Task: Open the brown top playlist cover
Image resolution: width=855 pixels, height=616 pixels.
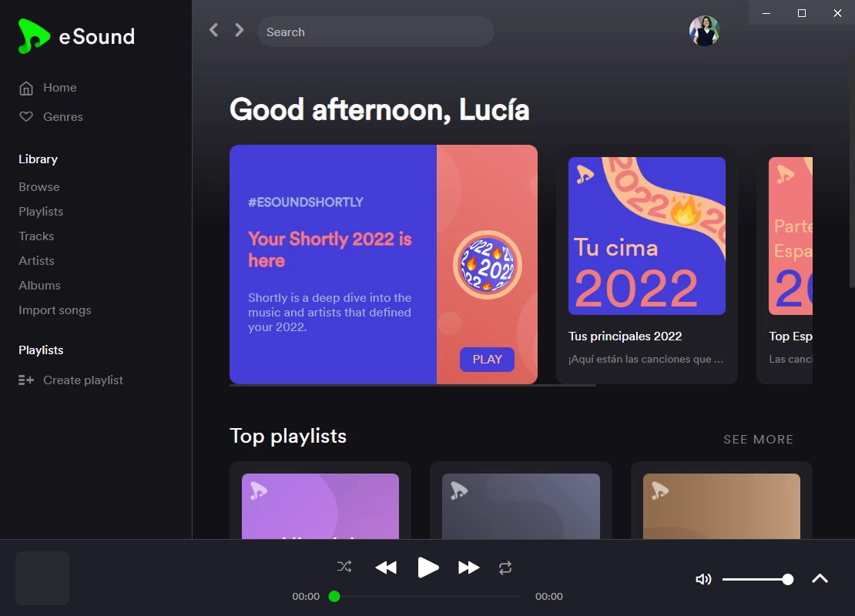Action: [722, 506]
